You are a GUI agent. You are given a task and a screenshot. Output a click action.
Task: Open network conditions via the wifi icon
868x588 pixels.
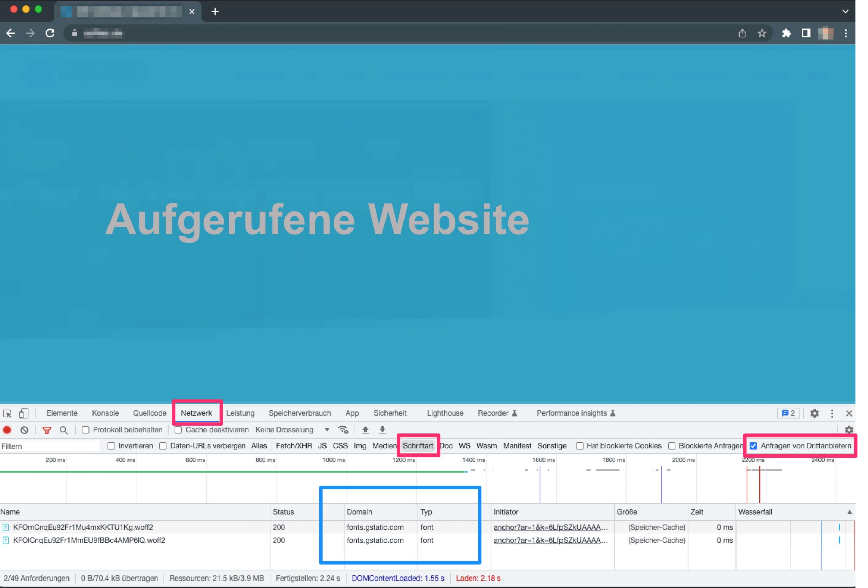(343, 430)
